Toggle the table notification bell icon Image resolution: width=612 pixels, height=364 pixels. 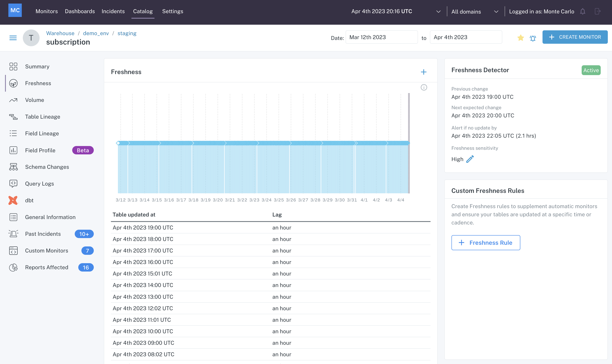click(x=533, y=38)
